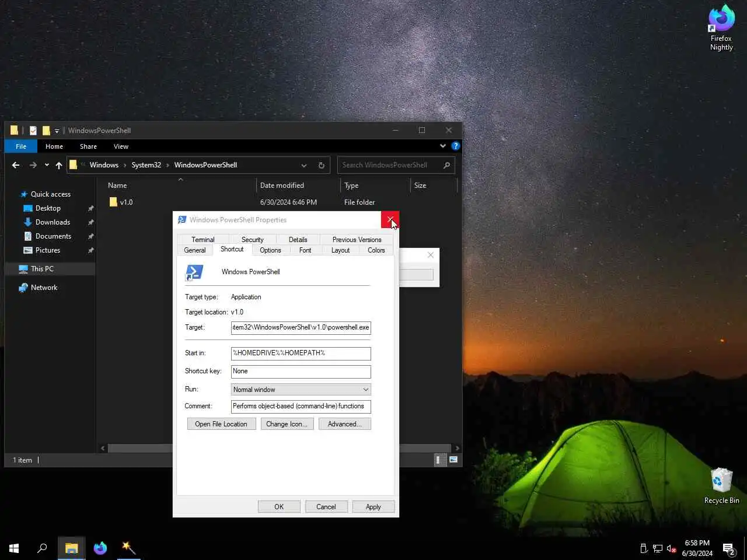This screenshot has height=560, width=747.
Task: Go forward in File Explorer
Action: tap(33, 165)
